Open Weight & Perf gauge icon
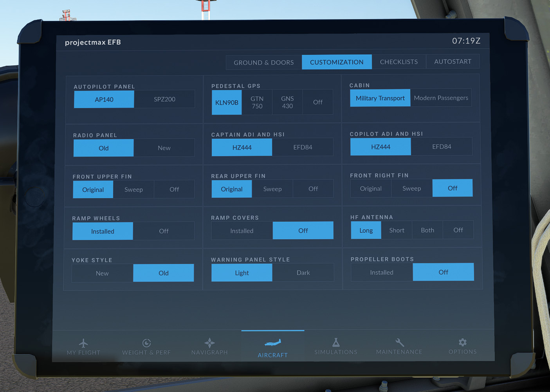The height and width of the screenshot is (392, 550). 146,343
